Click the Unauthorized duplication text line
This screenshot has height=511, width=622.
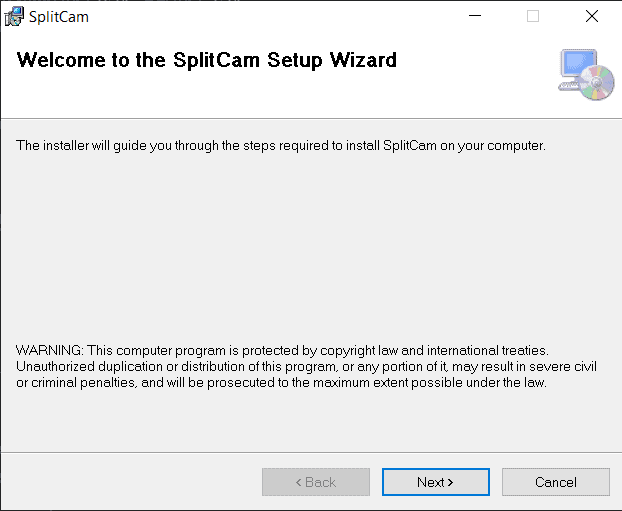point(306,366)
